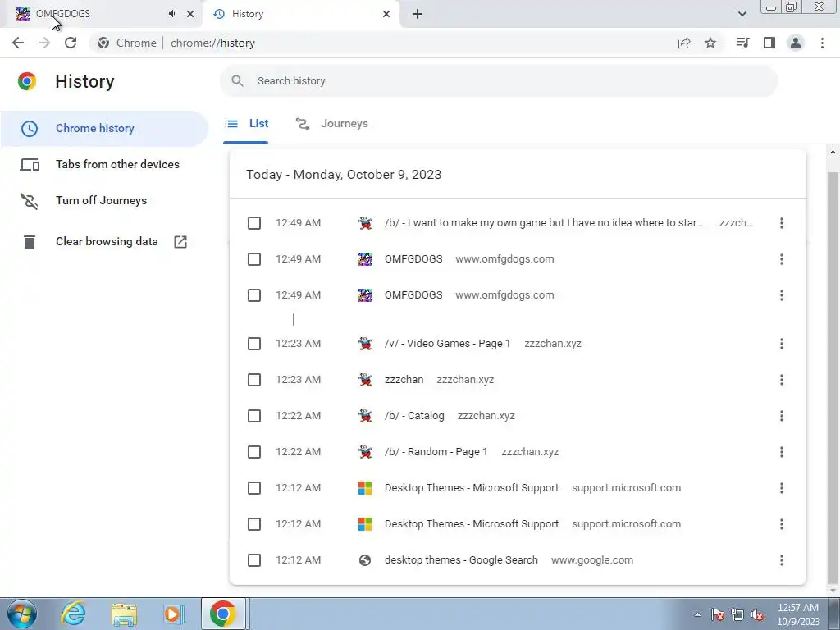Open the profile avatar menu
This screenshot has width=840, height=630.
(796, 43)
